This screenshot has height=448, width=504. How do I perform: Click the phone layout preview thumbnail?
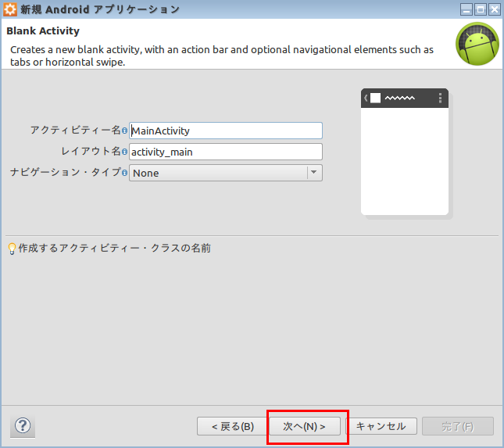click(405, 152)
